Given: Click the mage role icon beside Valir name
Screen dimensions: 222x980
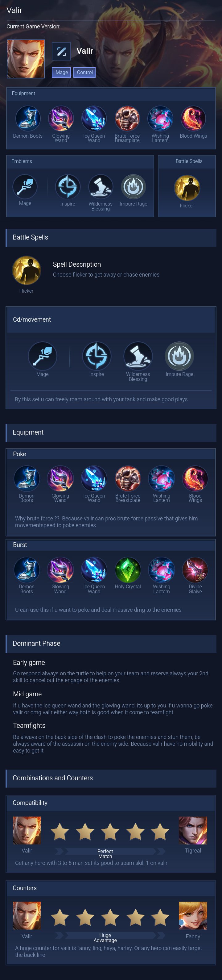Looking at the screenshot, I should tap(61, 51).
